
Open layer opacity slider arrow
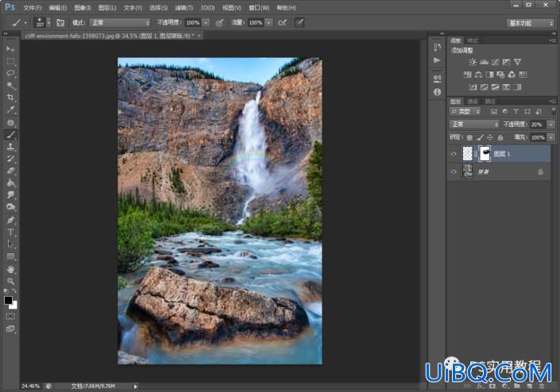[x=551, y=124]
